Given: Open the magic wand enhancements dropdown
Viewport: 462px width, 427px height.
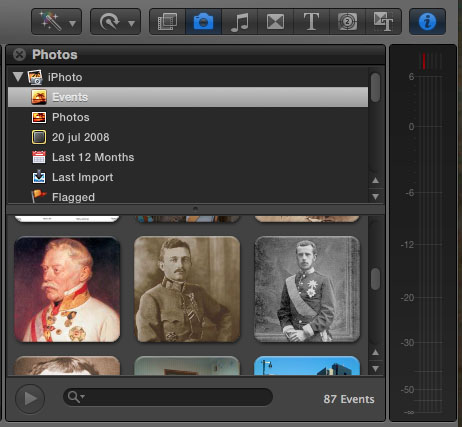Looking at the screenshot, I should click(56, 22).
